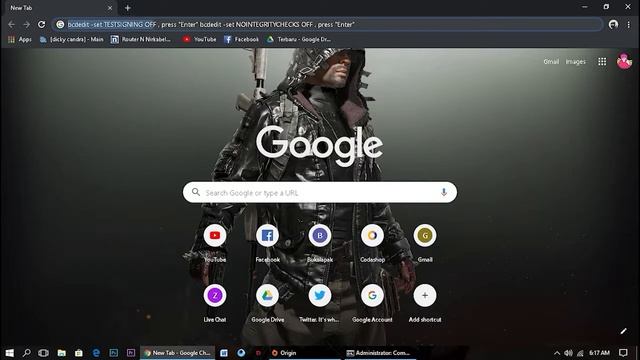640x360 pixels.
Task: Open Premiere Pro from the taskbar
Action: tap(131, 353)
